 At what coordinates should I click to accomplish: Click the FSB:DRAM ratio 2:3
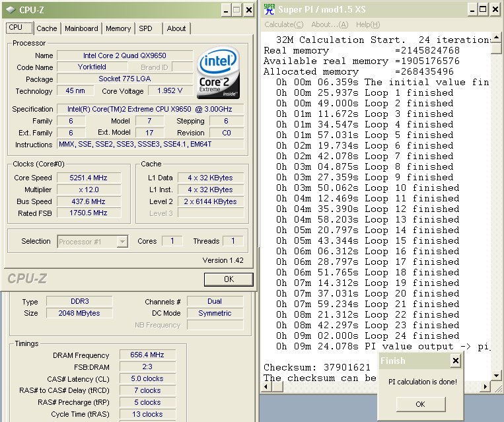pyautogui.click(x=147, y=367)
